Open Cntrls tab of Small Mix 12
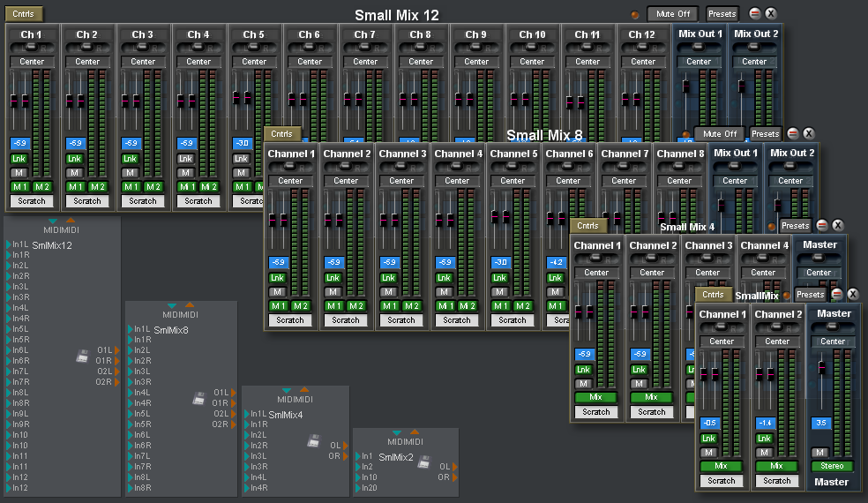Viewport: 868px width, 503px height. (x=23, y=14)
